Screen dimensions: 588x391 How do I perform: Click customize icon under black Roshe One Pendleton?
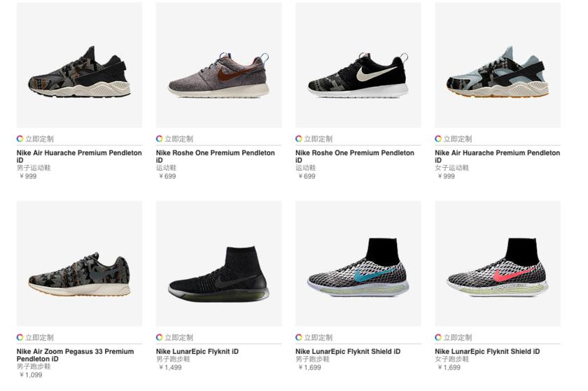(299, 138)
